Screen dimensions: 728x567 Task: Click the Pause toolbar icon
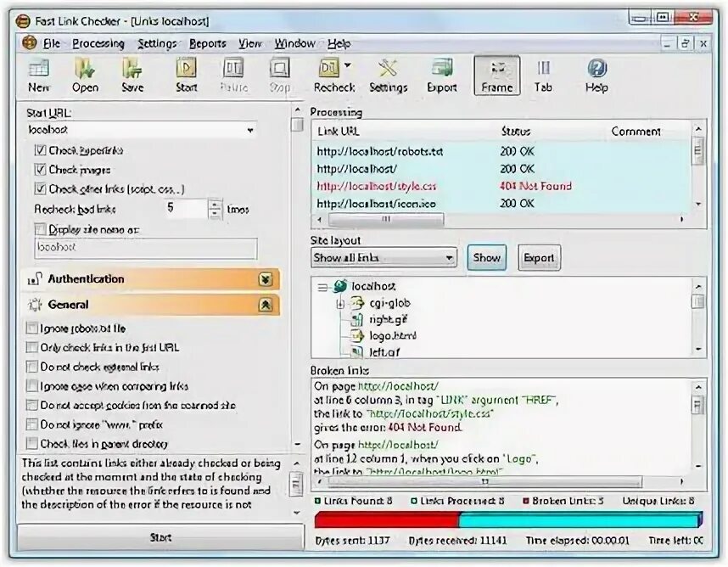[x=233, y=70]
